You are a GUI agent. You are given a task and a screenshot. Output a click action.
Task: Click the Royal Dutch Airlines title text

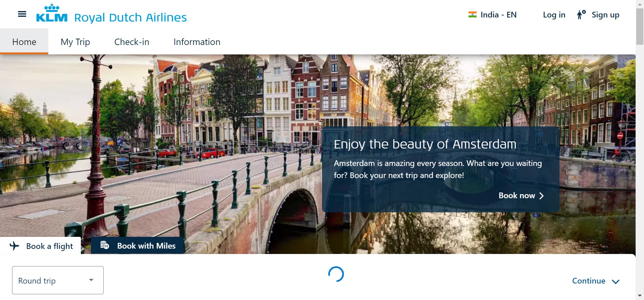point(130,17)
